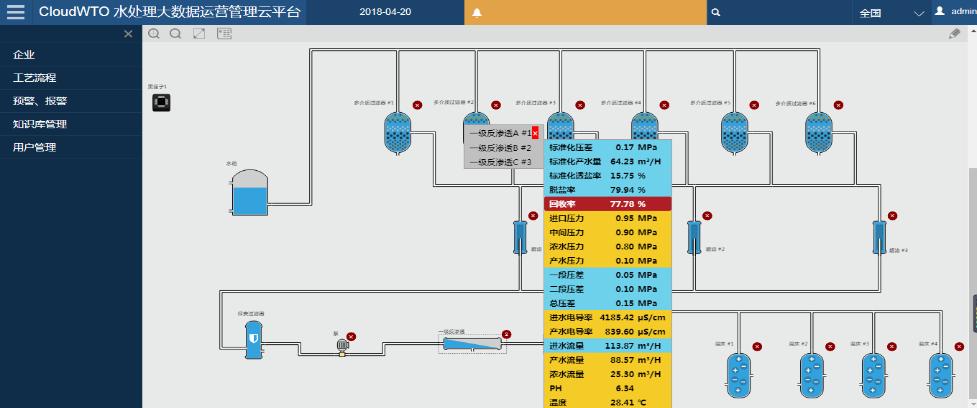Open the 工艺流程 menu item
The width and height of the screenshot is (977, 408).
[34, 78]
